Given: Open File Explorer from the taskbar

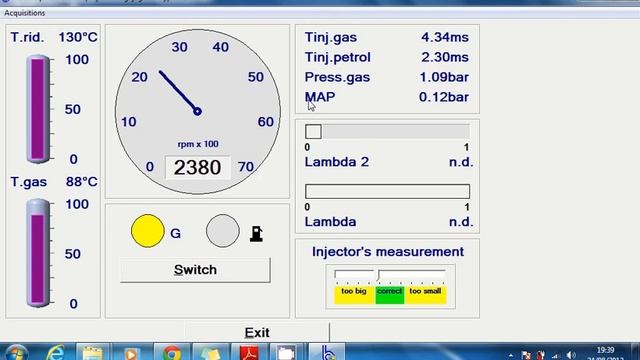Looking at the screenshot, I should 93,353.
